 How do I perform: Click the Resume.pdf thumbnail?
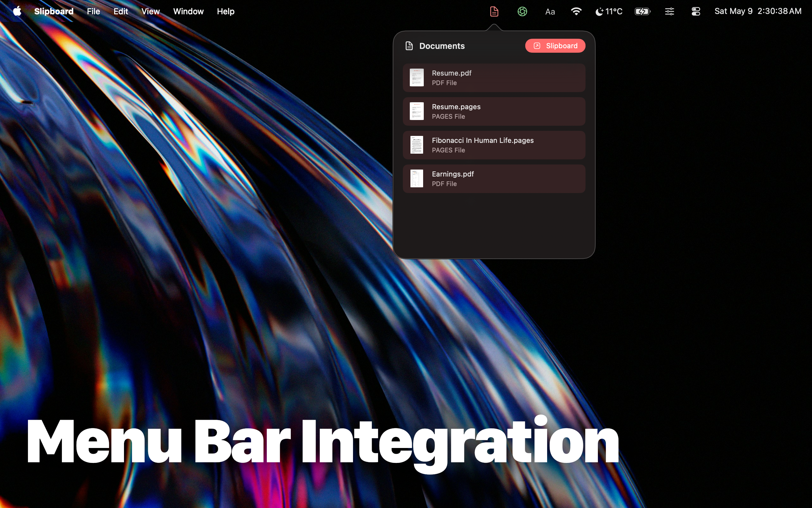(x=417, y=77)
